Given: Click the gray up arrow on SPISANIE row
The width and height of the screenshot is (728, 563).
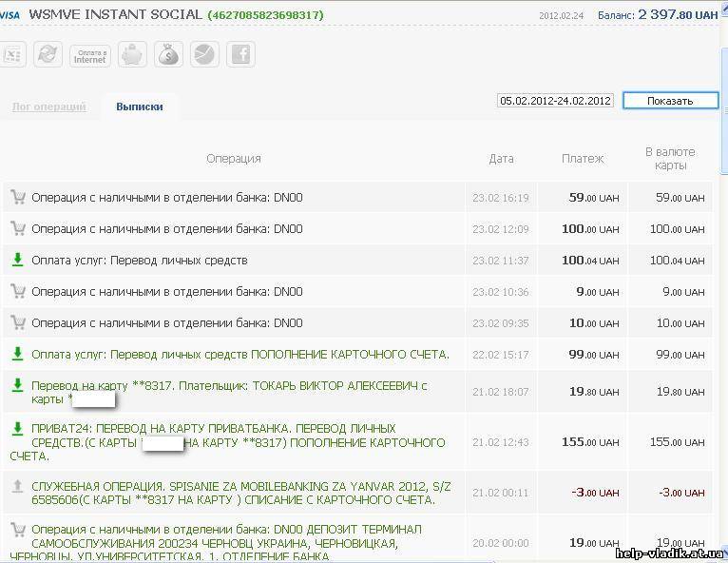Looking at the screenshot, I should coord(17,486).
